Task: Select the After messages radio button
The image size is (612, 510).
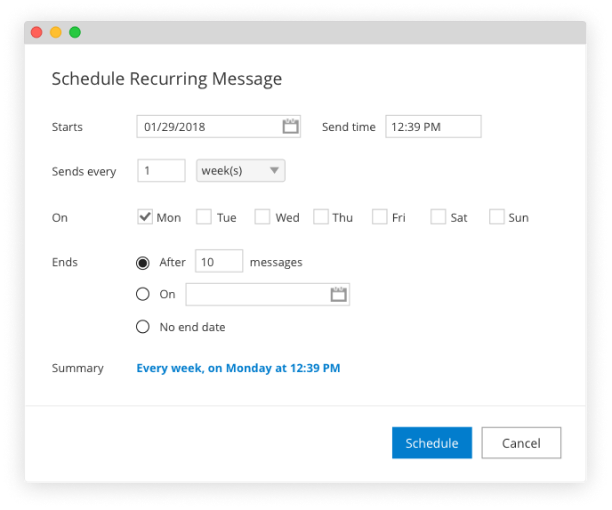Action: tap(143, 263)
